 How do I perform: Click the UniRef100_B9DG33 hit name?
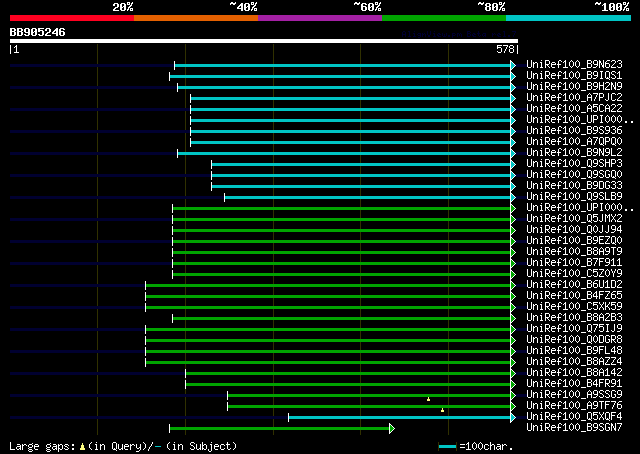574,186
